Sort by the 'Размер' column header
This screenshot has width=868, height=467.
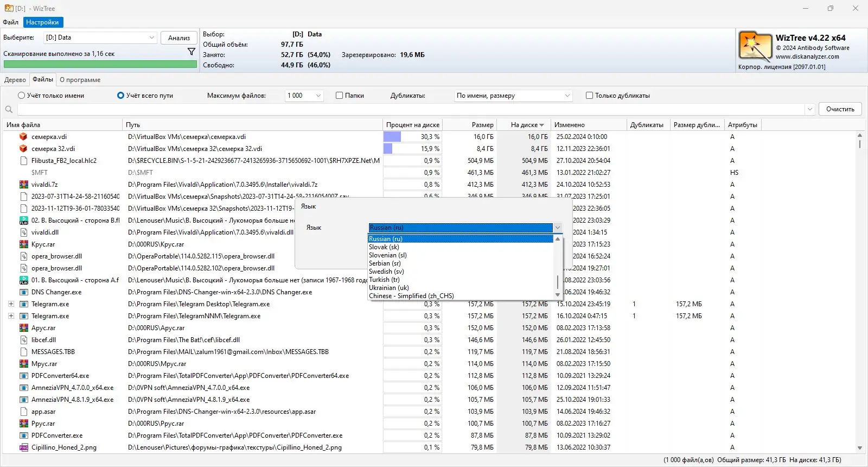(x=469, y=125)
